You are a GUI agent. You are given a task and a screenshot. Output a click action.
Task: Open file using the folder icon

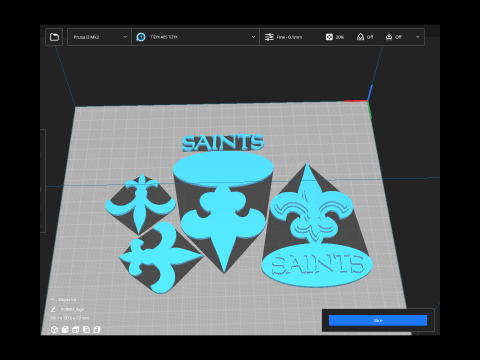click(x=54, y=37)
